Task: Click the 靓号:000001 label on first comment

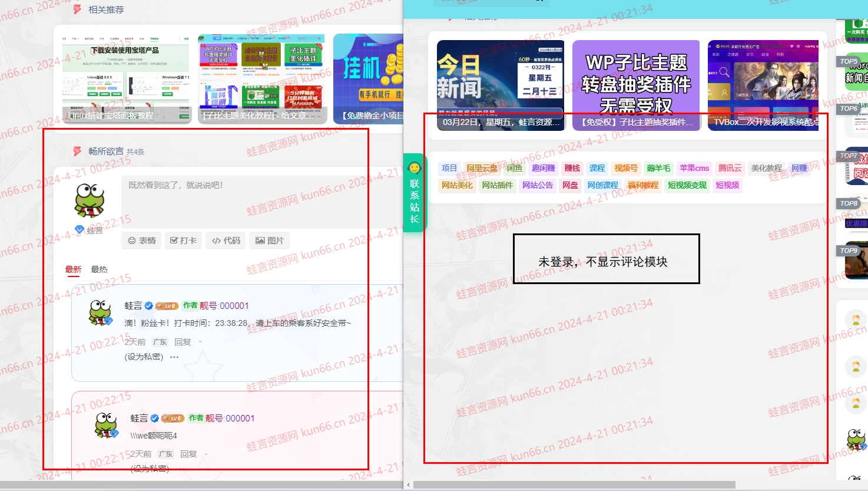Action: 224,305
